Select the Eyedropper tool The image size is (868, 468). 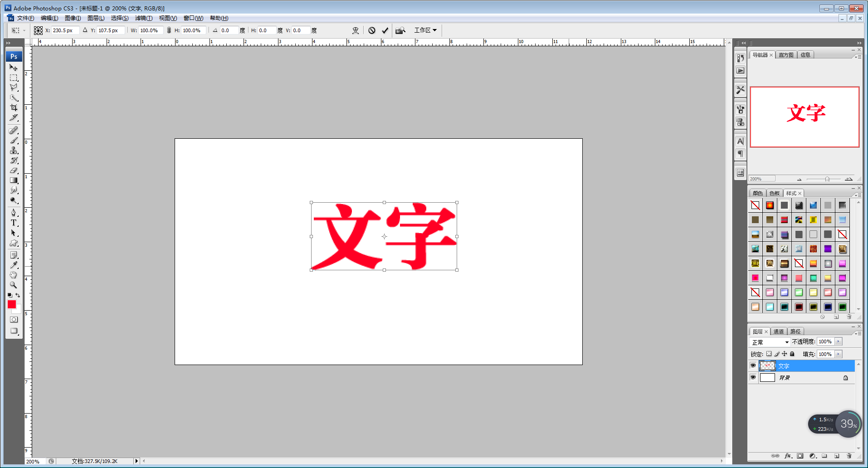[14, 265]
